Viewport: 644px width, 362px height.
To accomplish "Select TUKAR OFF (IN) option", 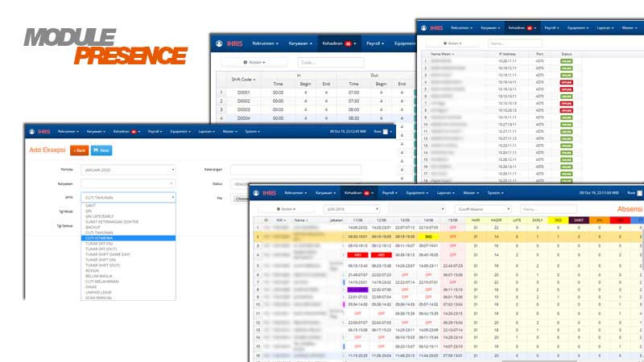I will click(x=128, y=244).
